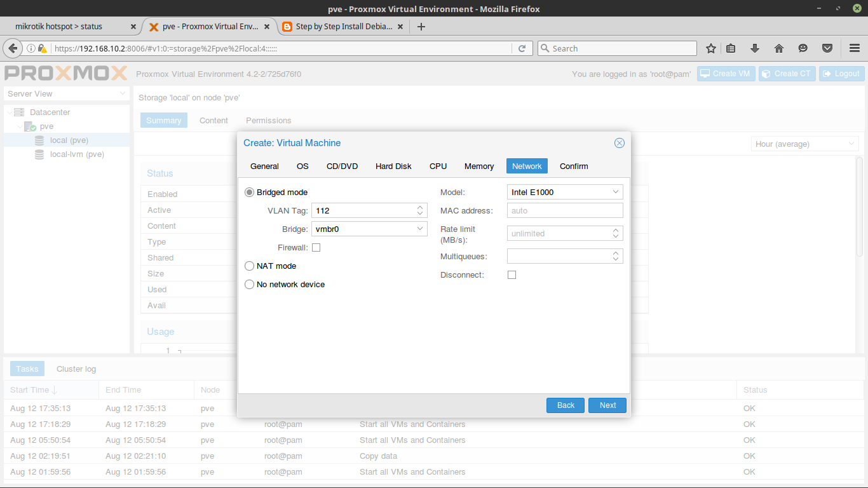The image size is (868, 488).
Task: Switch to OS tab in dialog
Action: [302, 166]
